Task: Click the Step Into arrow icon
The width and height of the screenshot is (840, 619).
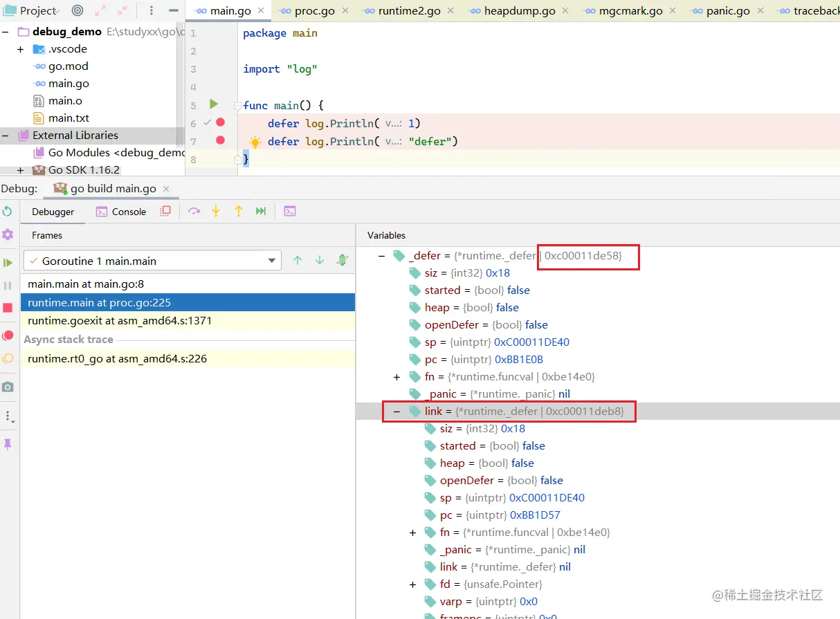Action: pyautogui.click(x=216, y=212)
